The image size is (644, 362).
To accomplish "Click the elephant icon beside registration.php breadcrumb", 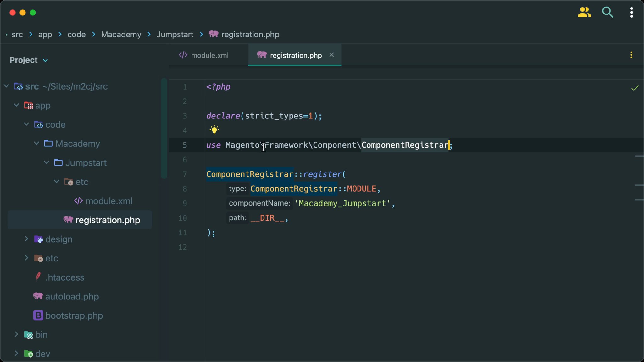I will (214, 34).
